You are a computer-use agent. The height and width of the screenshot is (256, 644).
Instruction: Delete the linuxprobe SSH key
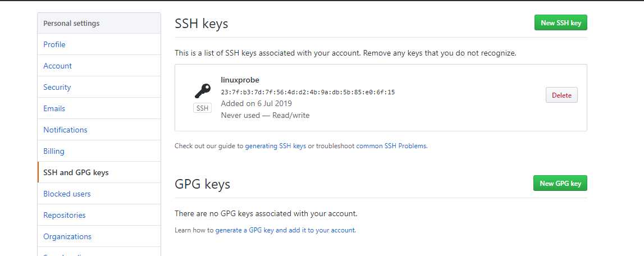(561, 95)
